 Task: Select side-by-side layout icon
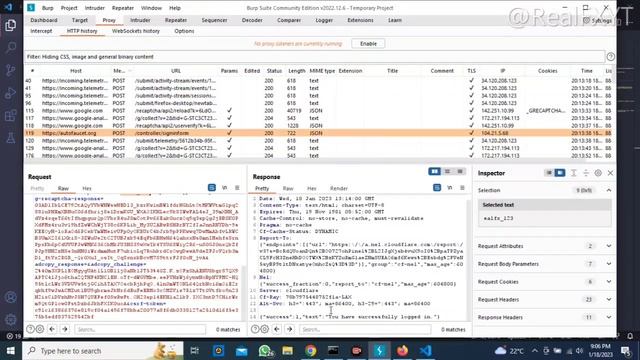pos(434,171)
